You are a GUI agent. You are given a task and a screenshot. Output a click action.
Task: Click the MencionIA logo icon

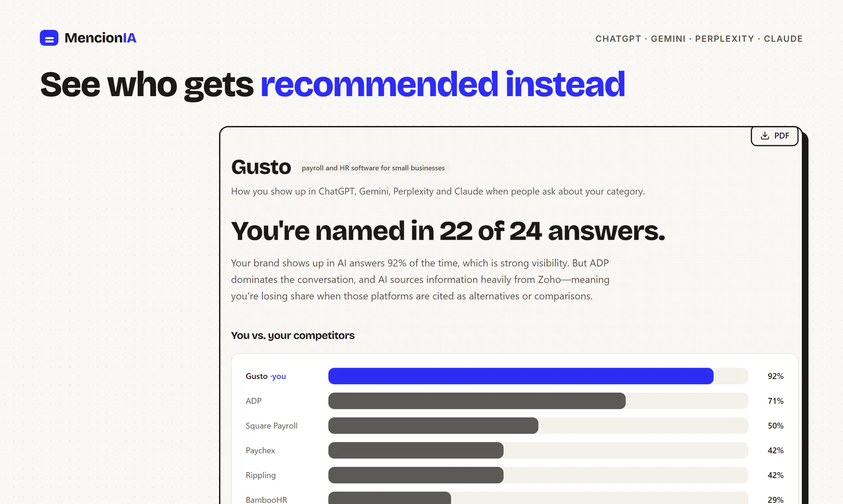coord(49,38)
